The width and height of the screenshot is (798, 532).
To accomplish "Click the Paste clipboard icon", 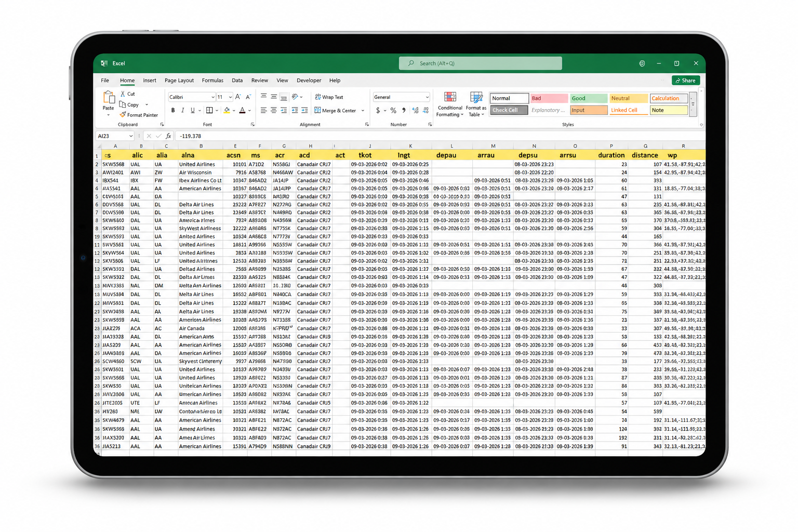I will tap(109, 97).
